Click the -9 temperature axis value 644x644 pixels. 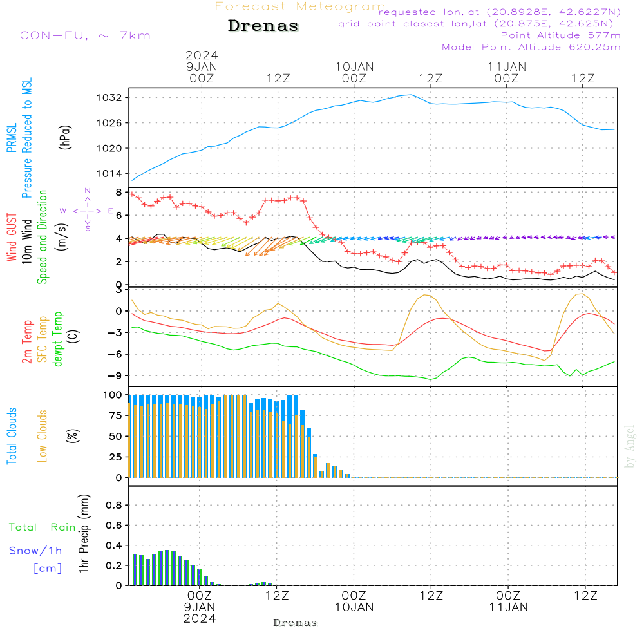[114, 376]
